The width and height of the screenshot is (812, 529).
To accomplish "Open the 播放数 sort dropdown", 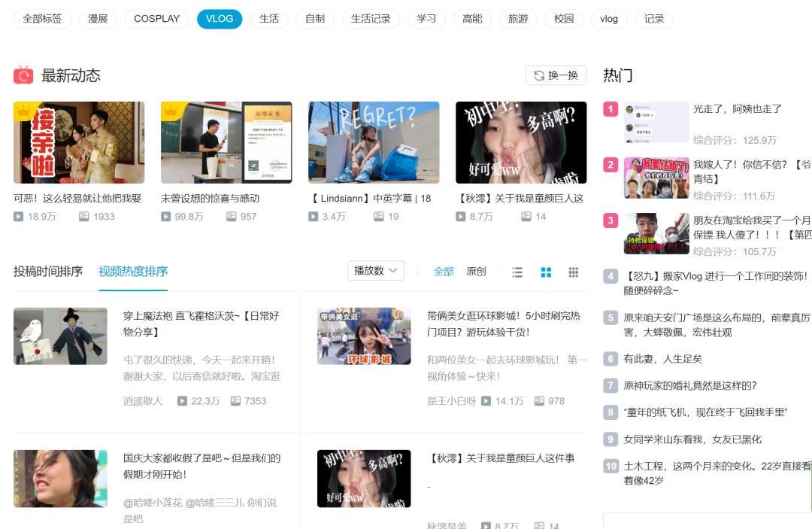I will 376,271.
